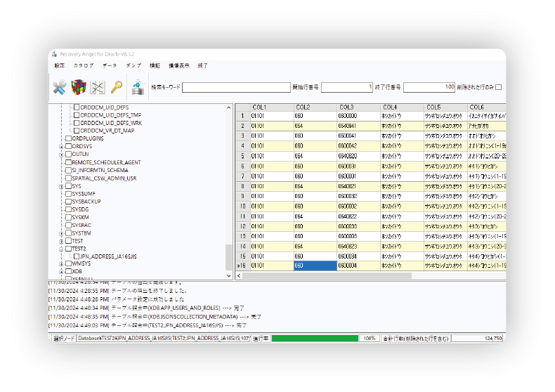Expand the WMSYS tree node

(61, 264)
